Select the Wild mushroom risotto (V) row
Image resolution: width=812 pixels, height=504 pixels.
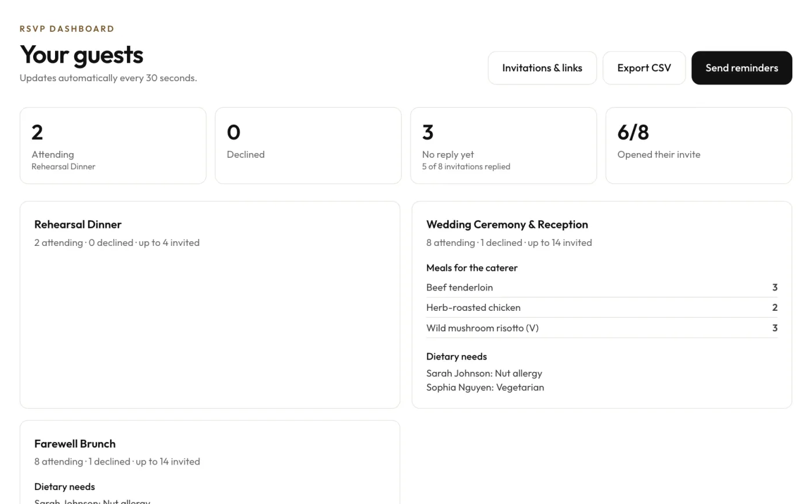601,328
